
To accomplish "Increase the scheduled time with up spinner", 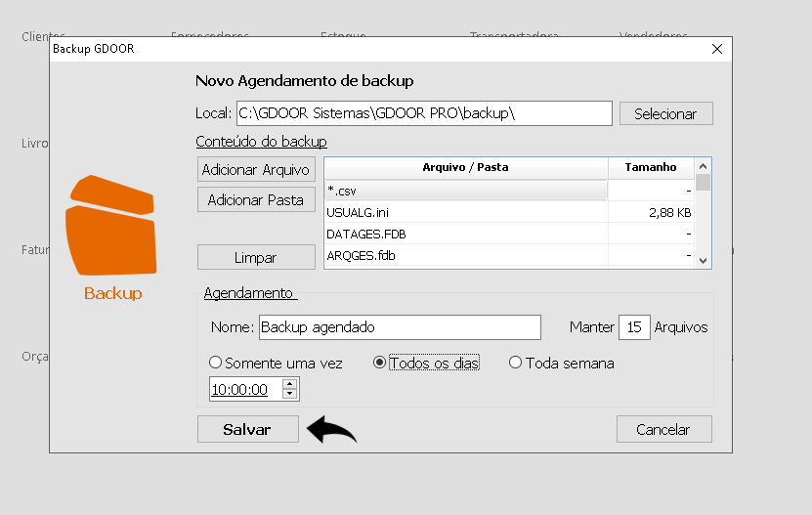I will pos(290,384).
